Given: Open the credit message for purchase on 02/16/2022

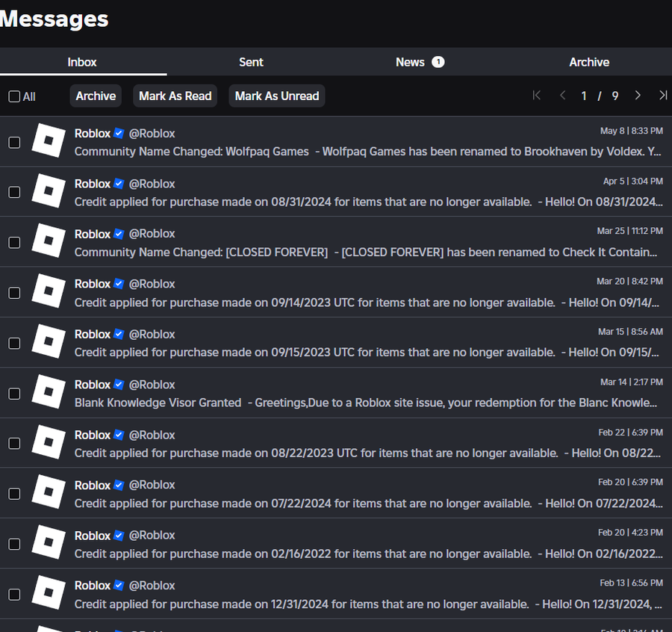Looking at the screenshot, I should click(x=336, y=543).
